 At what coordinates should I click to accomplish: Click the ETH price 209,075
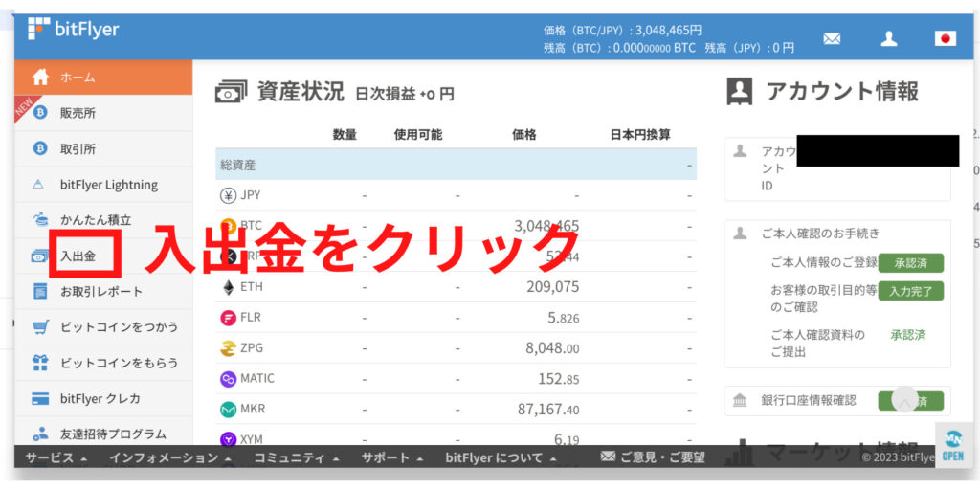point(552,287)
